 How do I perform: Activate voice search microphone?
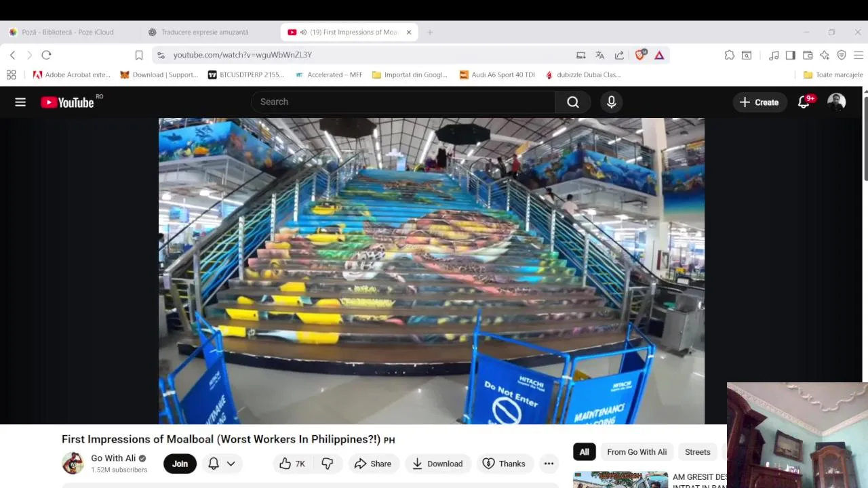tap(611, 102)
